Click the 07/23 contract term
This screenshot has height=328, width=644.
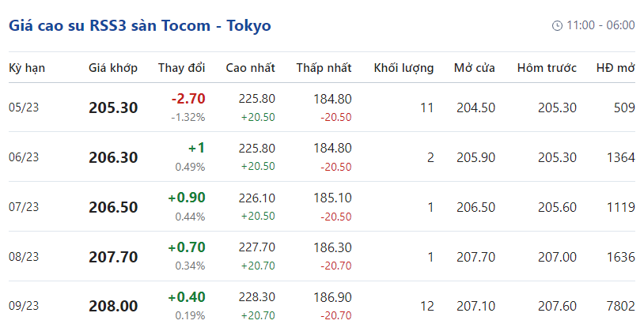(24, 207)
